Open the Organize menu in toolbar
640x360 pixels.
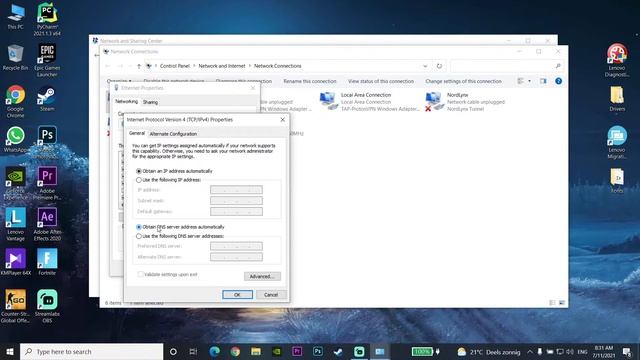[119, 81]
